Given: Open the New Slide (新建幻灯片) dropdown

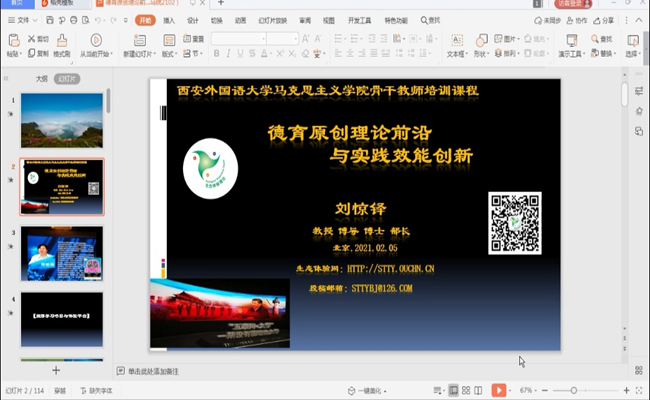Looking at the screenshot, I should (x=139, y=54).
